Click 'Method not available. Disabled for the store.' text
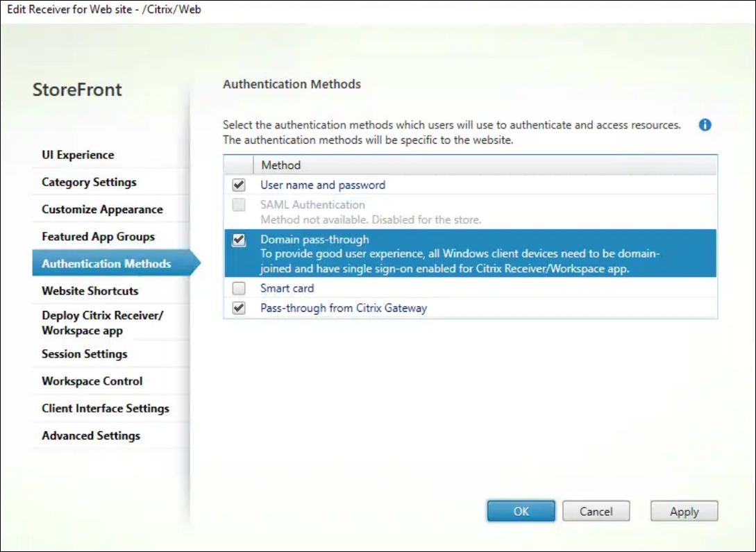 pos(371,220)
